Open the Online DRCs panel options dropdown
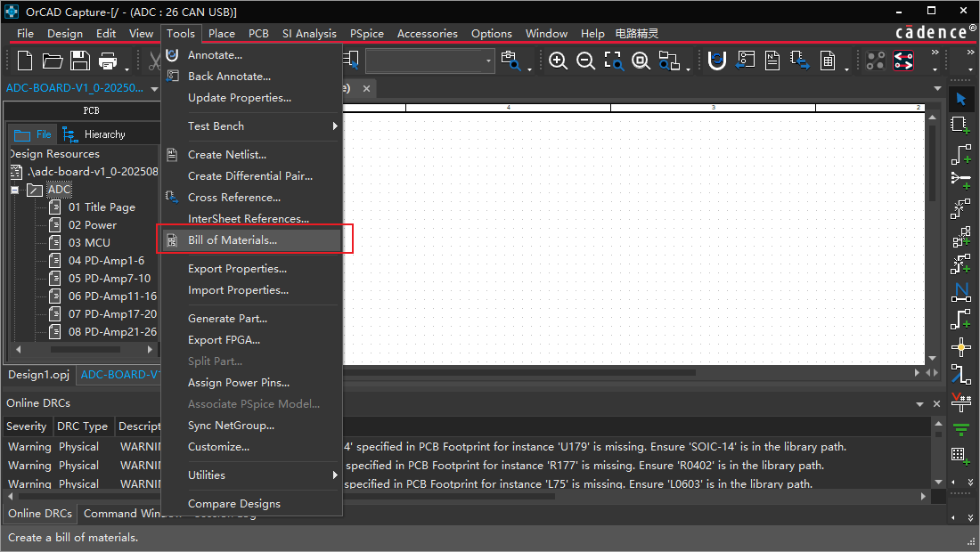Screen dimensions: 980x552 (x=919, y=404)
